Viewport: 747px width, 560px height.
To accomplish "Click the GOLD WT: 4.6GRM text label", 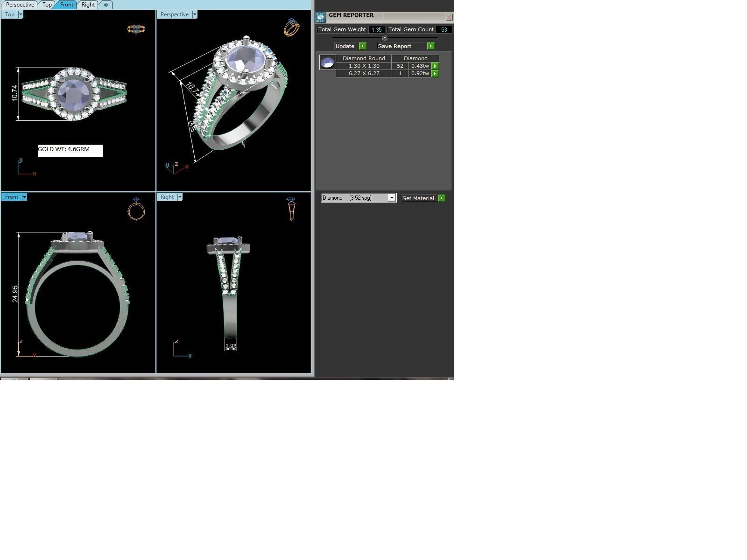I will point(64,149).
